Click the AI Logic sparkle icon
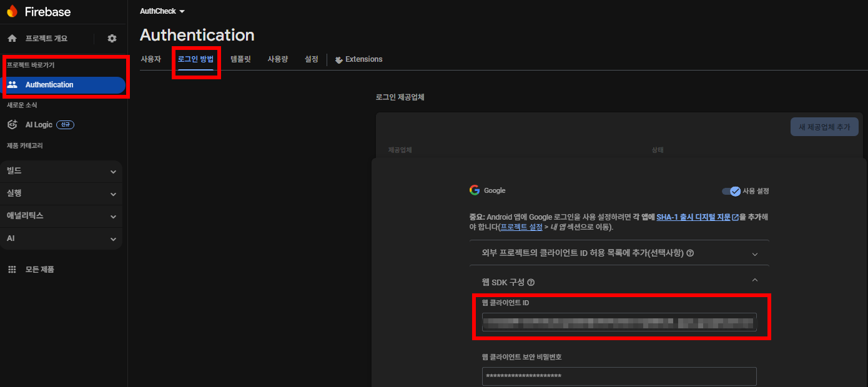 point(12,125)
